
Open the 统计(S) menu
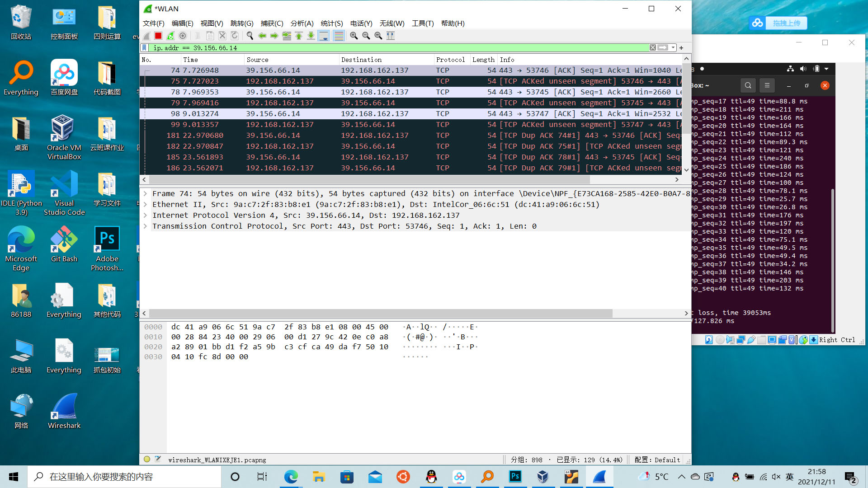point(331,23)
